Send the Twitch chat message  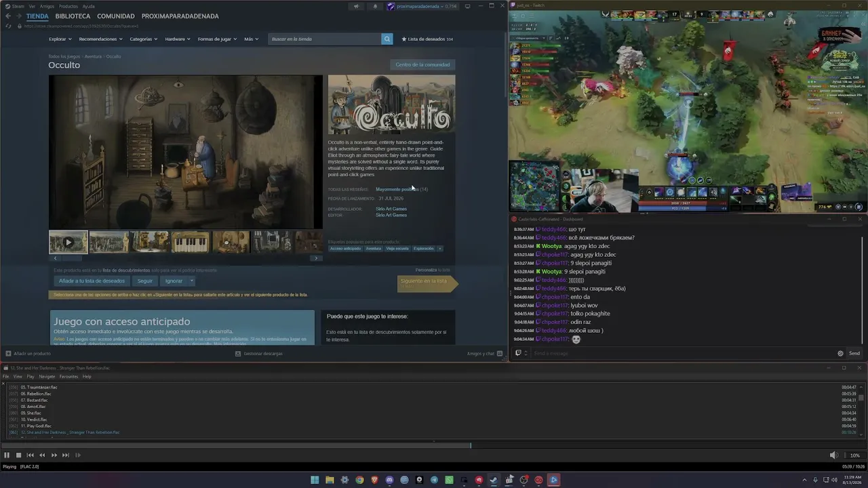pyautogui.click(x=854, y=353)
